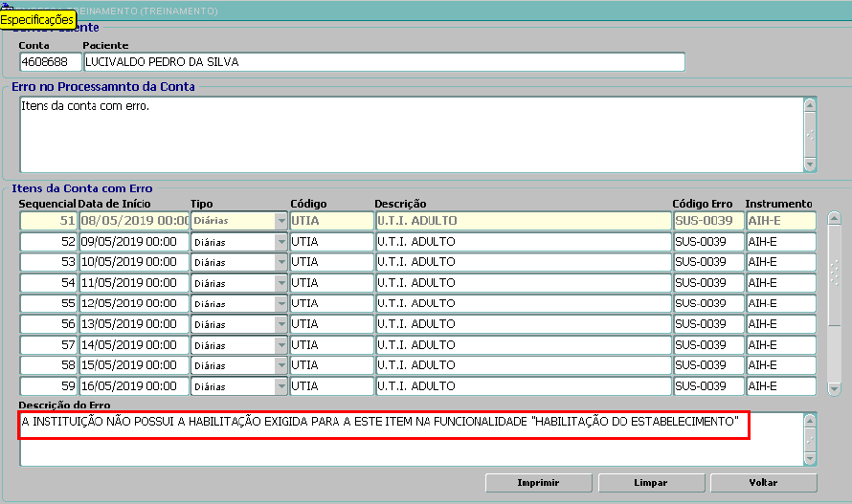Open Tipo dropdown for row 53
The height and width of the screenshot is (504, 852).
coord(280,262)
